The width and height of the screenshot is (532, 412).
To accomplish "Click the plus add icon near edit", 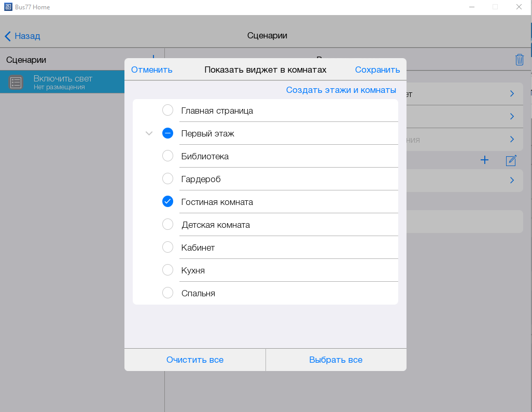I will coord(484,160).
